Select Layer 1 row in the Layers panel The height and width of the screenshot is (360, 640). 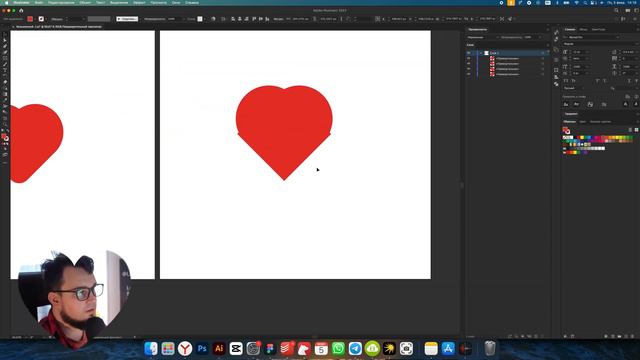click(507, 53)
